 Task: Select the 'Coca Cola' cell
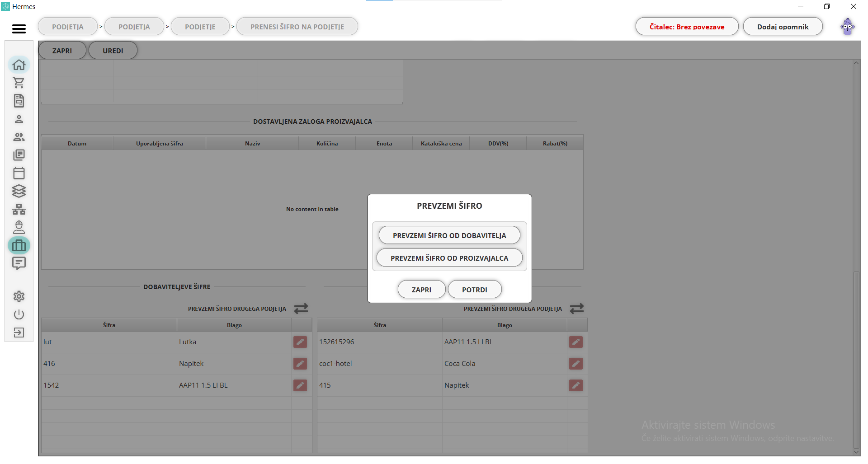(x=505, y=364)
